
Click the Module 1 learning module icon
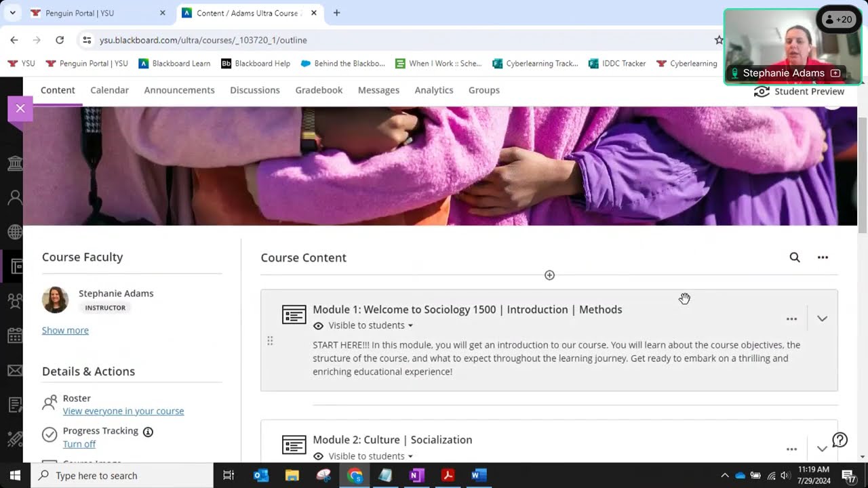point(294,315)
